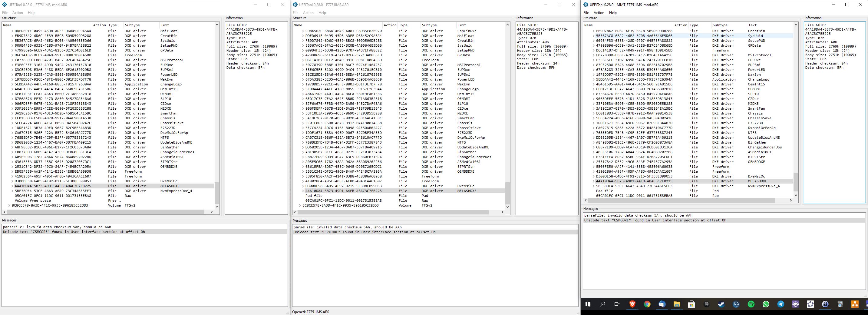Viewport: 868px width, 315px height.
Task: Select invalid checksum message in middle window
Action: pos(435,227)
